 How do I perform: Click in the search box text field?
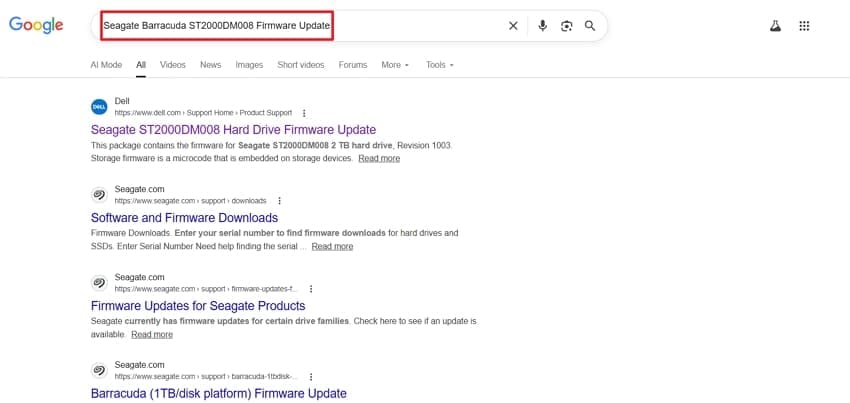(x=217, y=25)
